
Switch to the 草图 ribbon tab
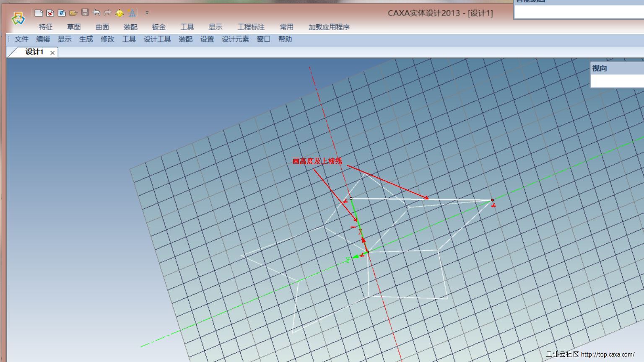pos(74,27)
